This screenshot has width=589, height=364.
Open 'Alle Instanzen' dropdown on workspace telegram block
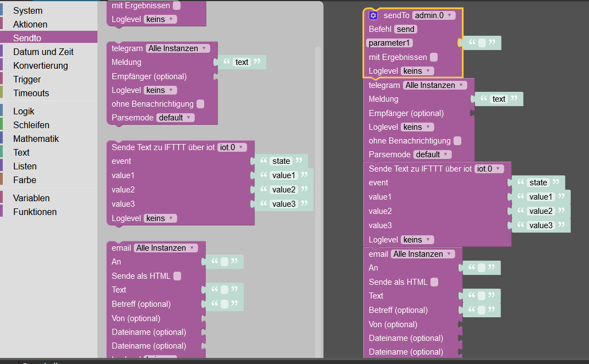click(x=435, y=85)
